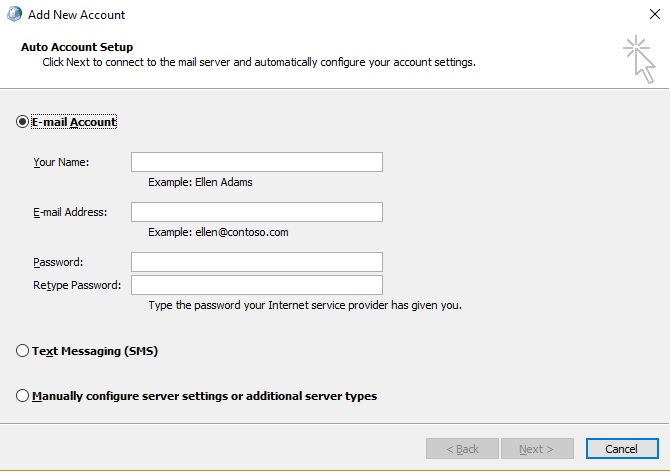Focus the Your Name text field

(x=256, y=162)
